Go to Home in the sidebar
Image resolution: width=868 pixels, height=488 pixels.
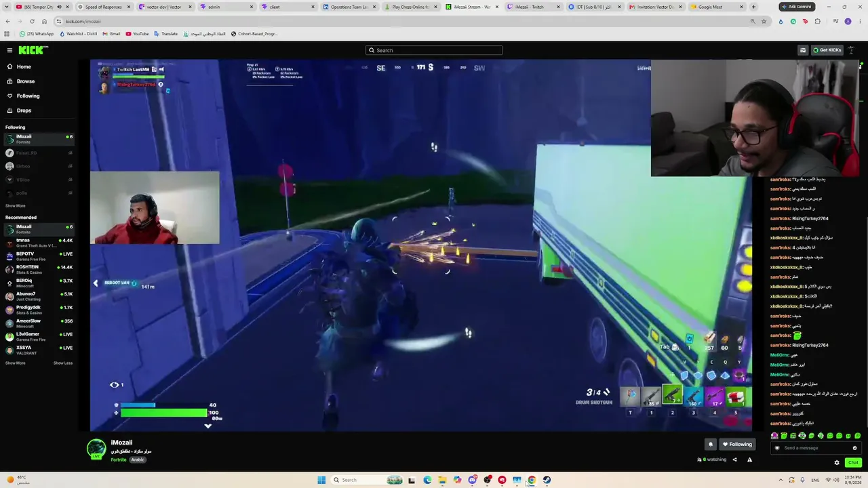tap(24, 66)
